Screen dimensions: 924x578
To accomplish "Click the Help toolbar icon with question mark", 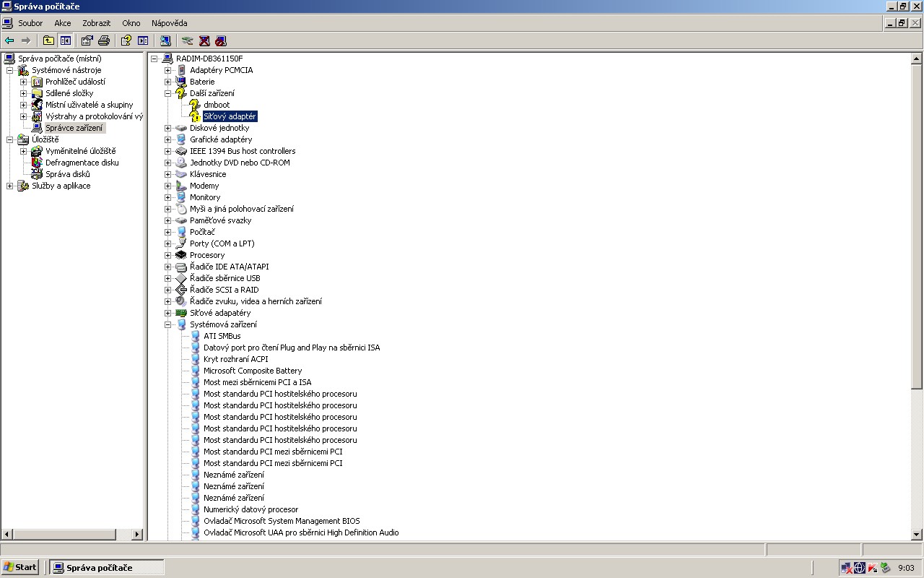I will pos(126,40).
